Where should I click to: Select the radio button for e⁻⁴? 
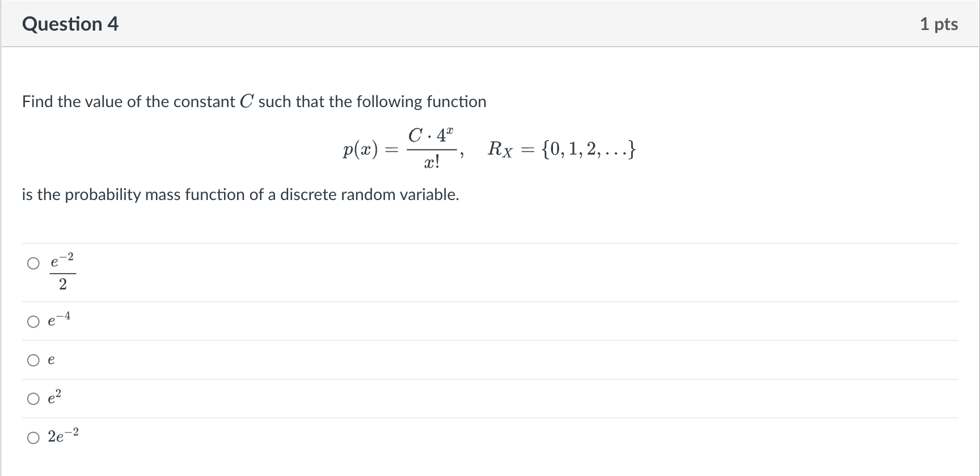pyautogui.click(x=33, y=321)
